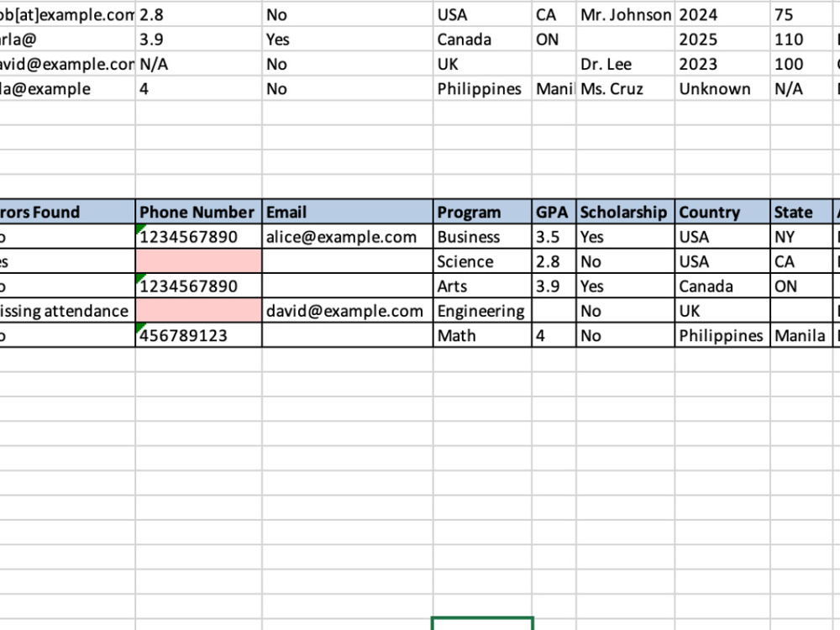The image size is (840, 630).
Task: Select the 2025 year cell
Action: [722, 39]
